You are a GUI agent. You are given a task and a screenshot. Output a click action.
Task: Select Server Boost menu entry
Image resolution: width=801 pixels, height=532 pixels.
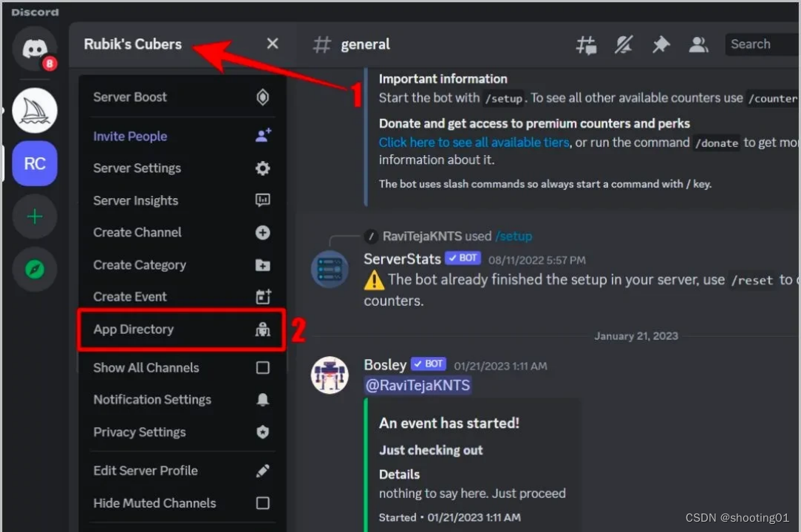[182, 97]
